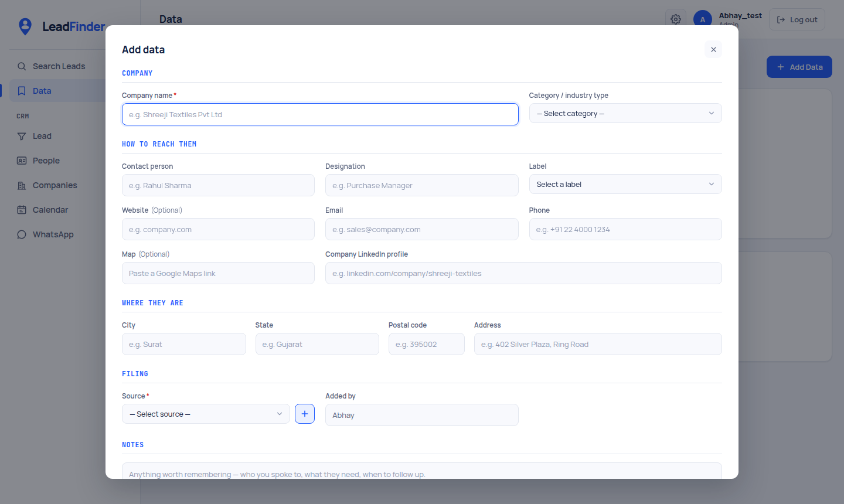The width and height of the screenshot is (844, 504).
Task: Click the Companies building icon
Action: [22, 185]
